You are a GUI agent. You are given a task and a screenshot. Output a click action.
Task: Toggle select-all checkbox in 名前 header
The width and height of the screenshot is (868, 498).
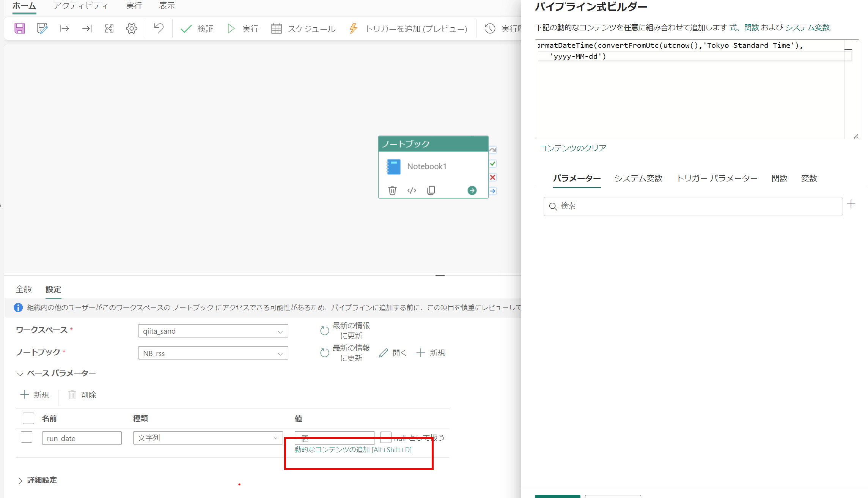(28, 418)
